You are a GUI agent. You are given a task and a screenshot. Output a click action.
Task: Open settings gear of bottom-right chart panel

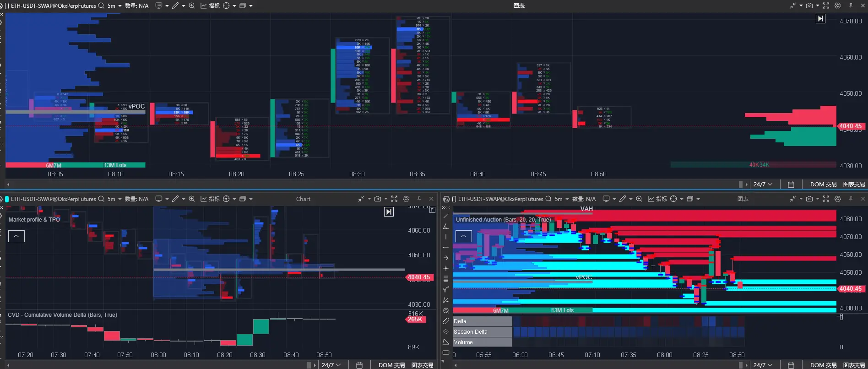pos(838,199)
